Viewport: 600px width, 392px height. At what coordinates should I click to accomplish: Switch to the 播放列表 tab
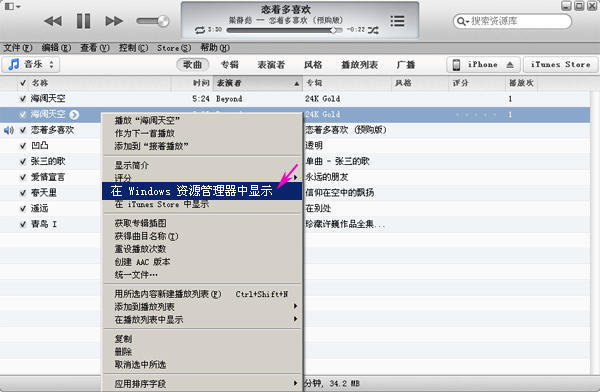[359, 65]
